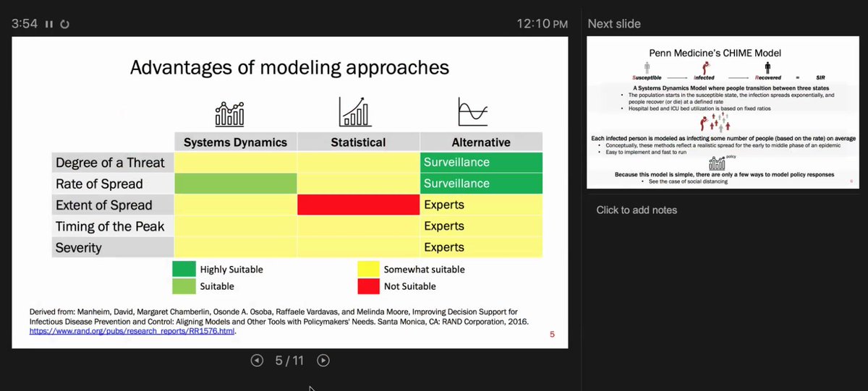Click the Severity row label
Viewport: 868px width, 391px height.
point(113,247)
